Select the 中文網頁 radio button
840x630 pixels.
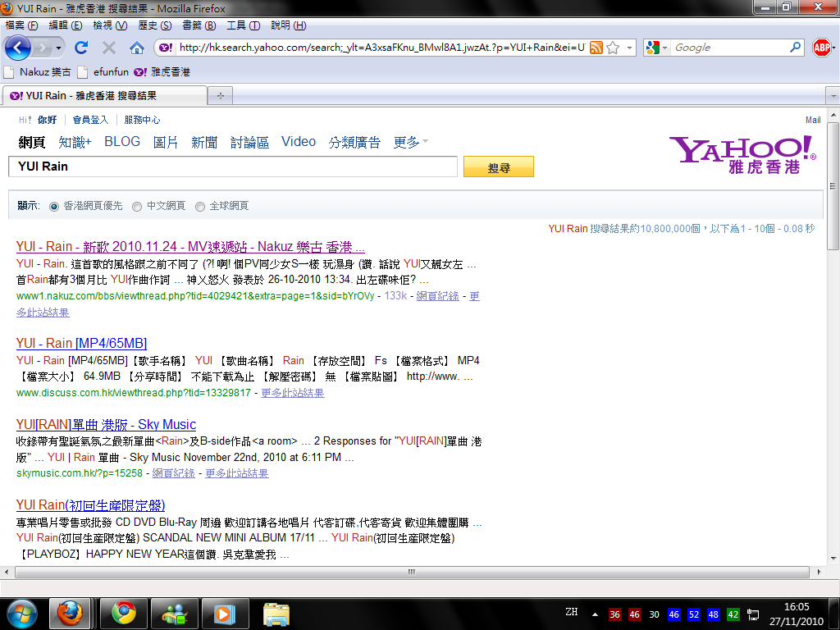point(137,207)
